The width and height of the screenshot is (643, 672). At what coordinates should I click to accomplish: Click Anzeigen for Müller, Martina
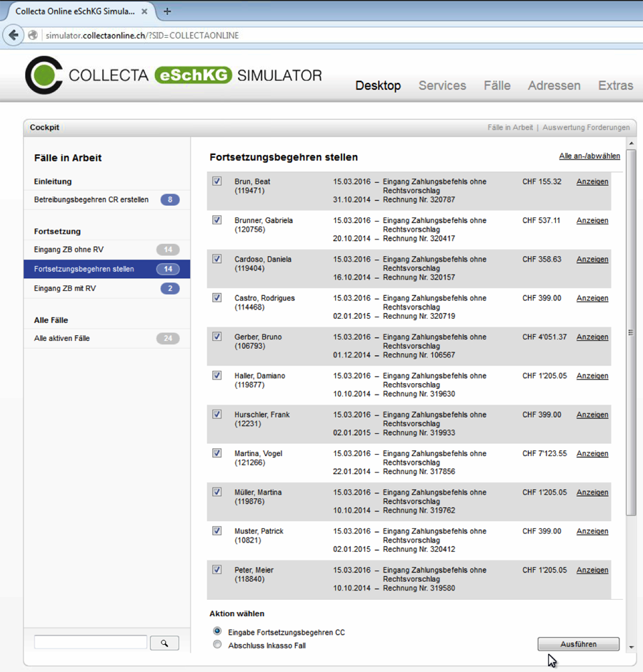pyautogui.click(x=592, y=493)
